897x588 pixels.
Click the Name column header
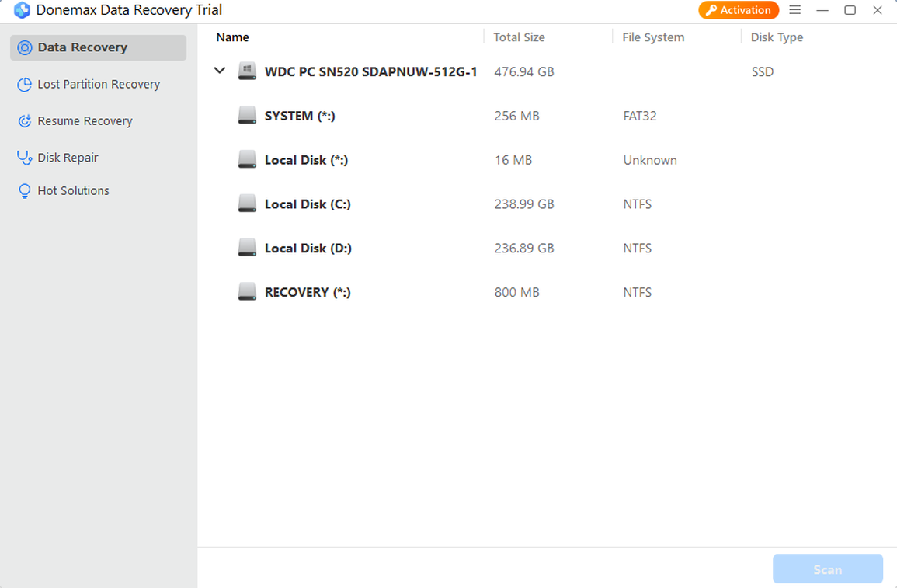point(232,37)
